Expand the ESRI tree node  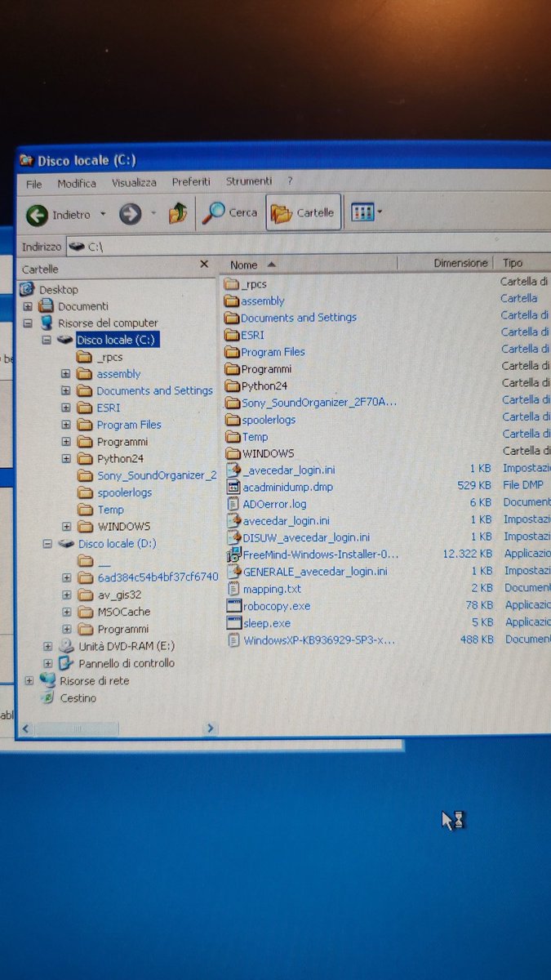65,408
